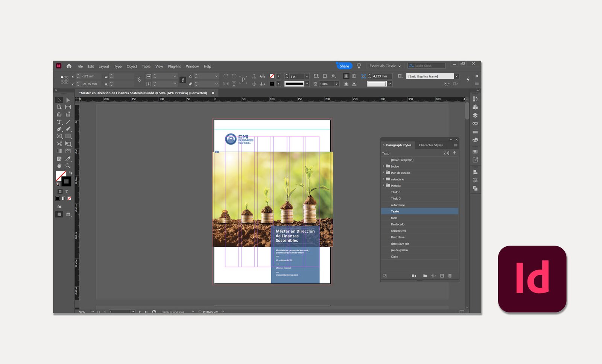Select the Pen tool
Viewport: 602px width, 364px height.
pyautogui.click(x=59, y=129)
